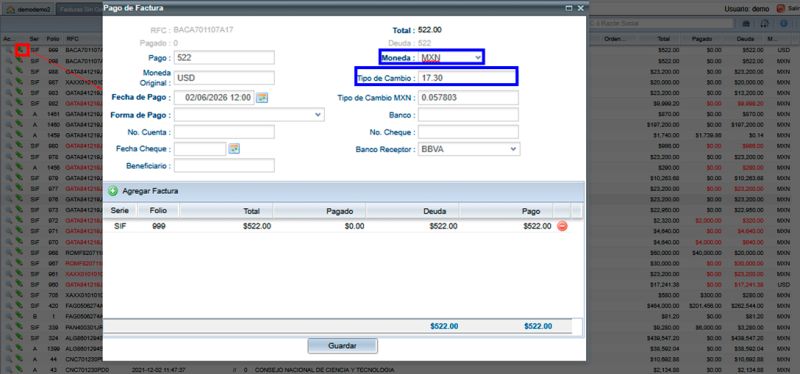
Task: Click the magnifier icon in folio 980 row
Action: 9,146
